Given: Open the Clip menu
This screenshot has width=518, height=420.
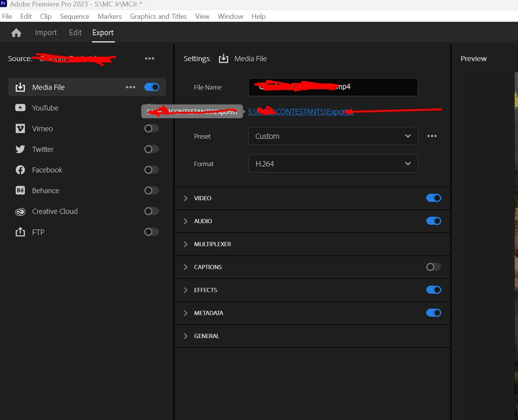Looking at the screenshot, I should click(x=46, y=16).
